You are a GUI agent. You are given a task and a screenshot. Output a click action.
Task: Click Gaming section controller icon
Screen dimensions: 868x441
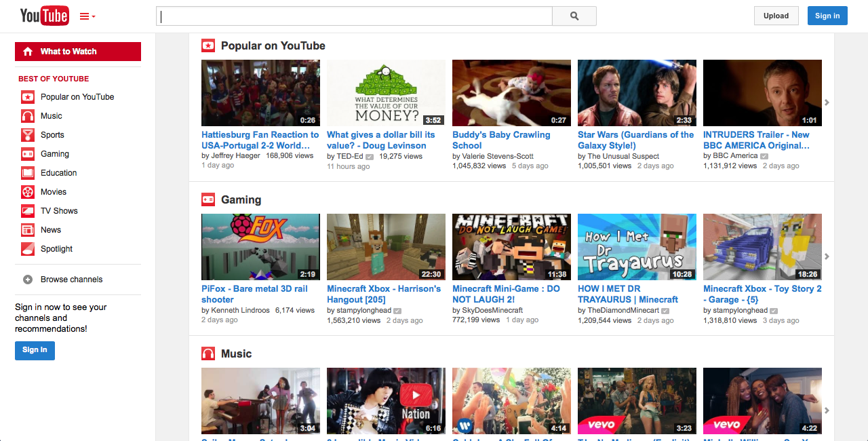coord(208,199)
